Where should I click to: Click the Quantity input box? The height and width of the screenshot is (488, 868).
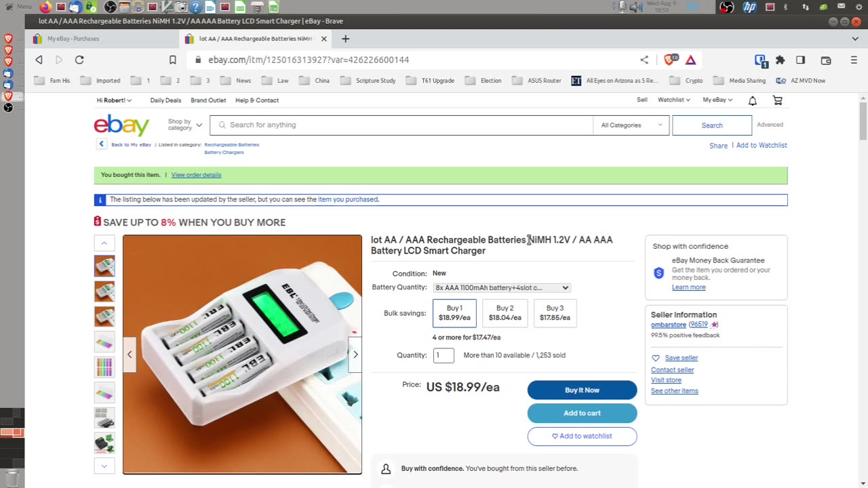pyautogui.click(x=443, y=355)
